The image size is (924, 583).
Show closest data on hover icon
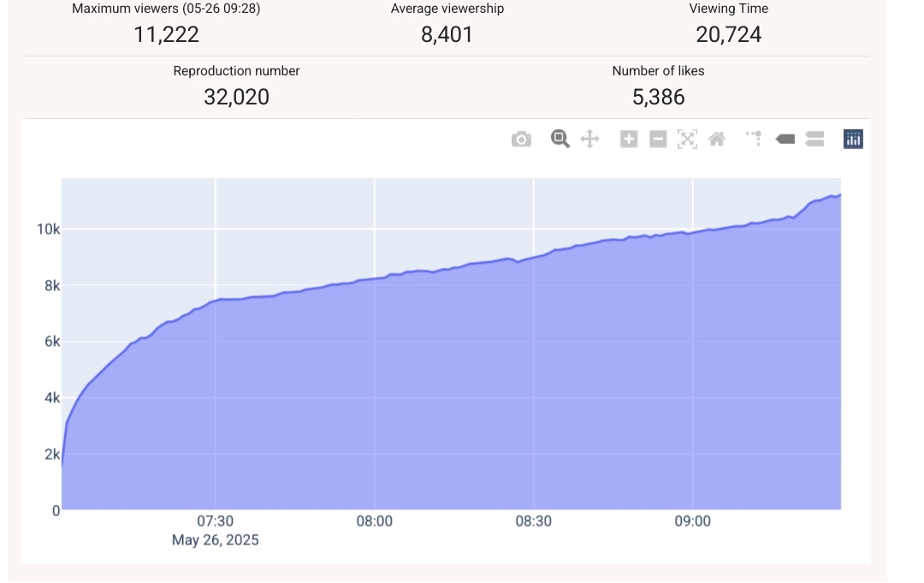click(x=785, y=140)
